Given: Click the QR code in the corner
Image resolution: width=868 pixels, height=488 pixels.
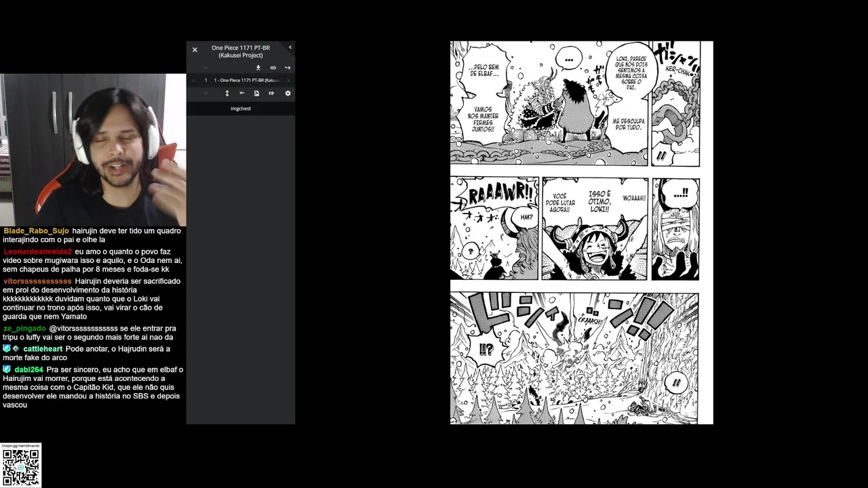Looking at the screenshot, I should tap(20, 468).
